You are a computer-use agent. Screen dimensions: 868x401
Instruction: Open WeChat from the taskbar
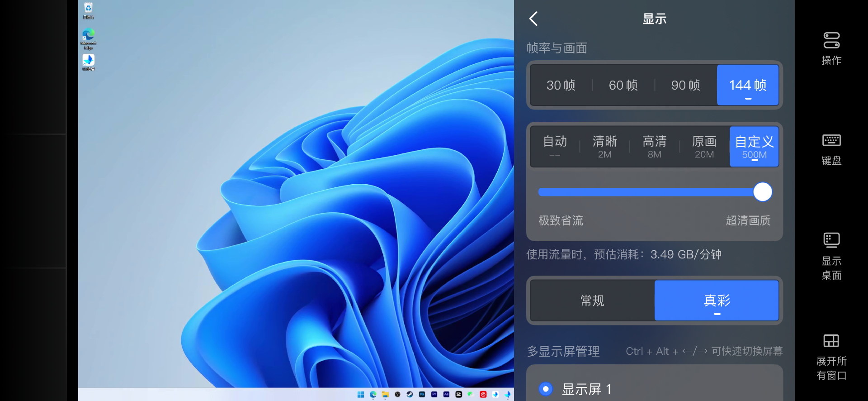click(x=471, y=394)
